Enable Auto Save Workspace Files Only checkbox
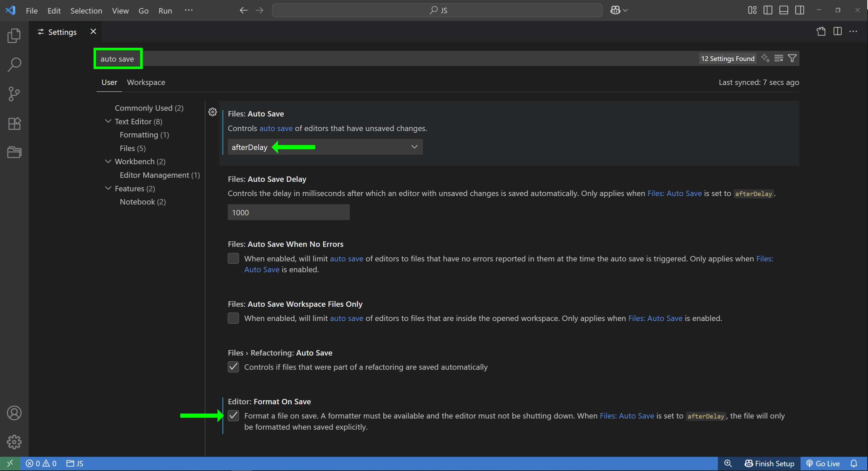This screenshot has height=471, width=868. (233, 318)
